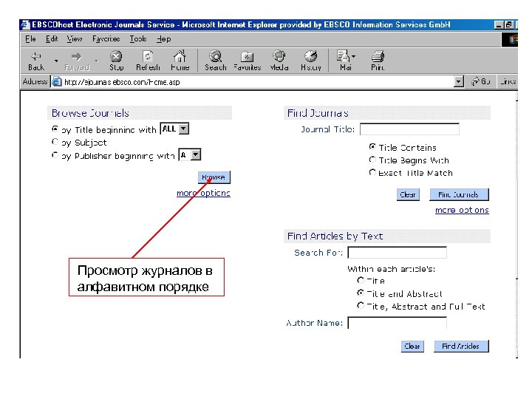
Task: Open the View menu
Action: pos(75,39)
